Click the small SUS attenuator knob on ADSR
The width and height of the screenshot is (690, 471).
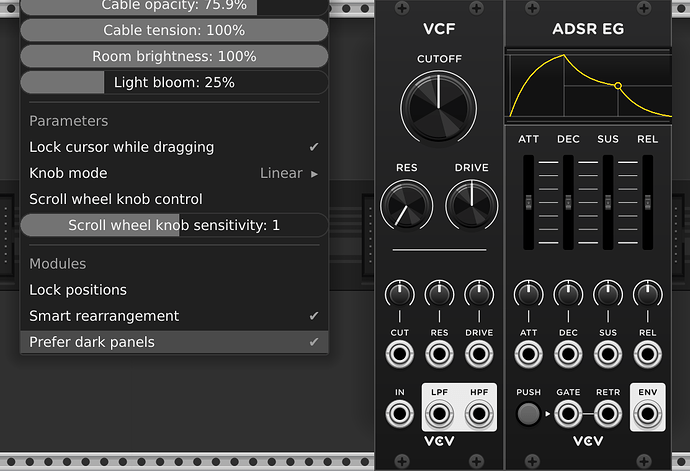[608, 294]
